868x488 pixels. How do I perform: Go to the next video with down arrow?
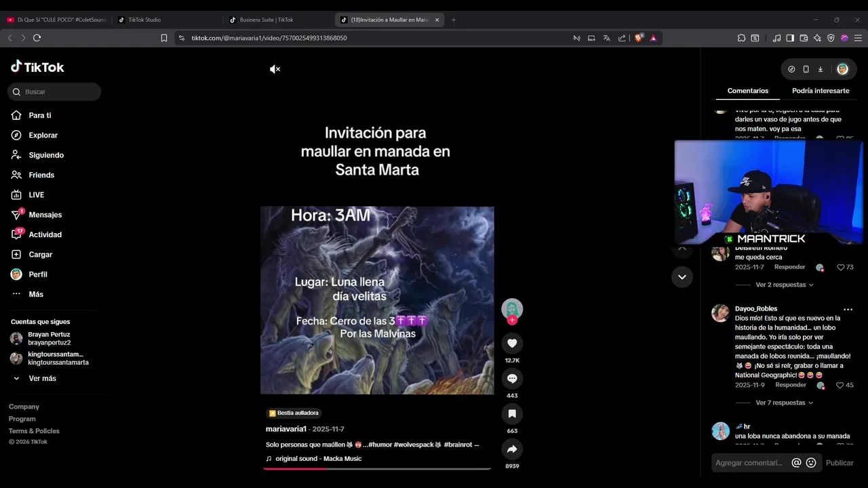pos(682,277)
